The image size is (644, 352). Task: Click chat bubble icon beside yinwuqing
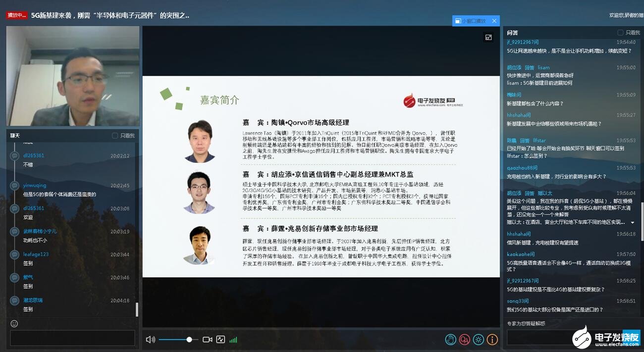tap(15, 186)
